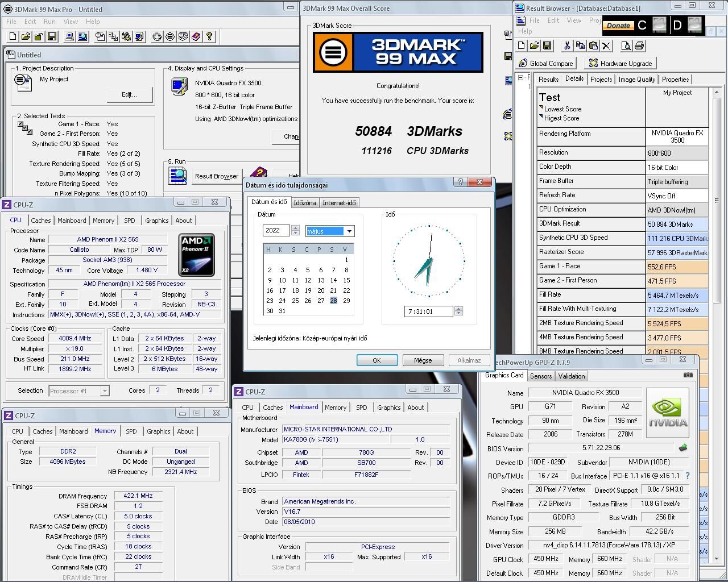Click the display preview icon in 3DMark toolbar
The width and height of the screenshot is (728, 582).
click(x=82, y=37)
